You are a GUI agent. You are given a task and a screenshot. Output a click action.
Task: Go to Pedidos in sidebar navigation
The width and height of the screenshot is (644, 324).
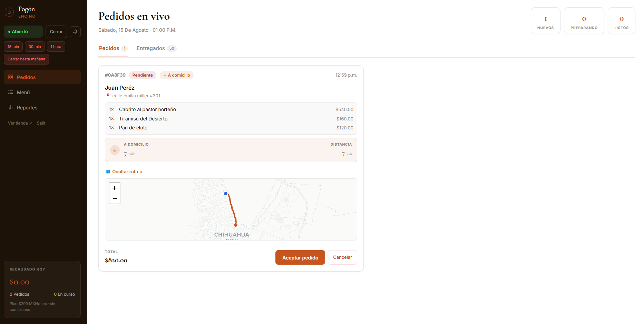[42, 77]
